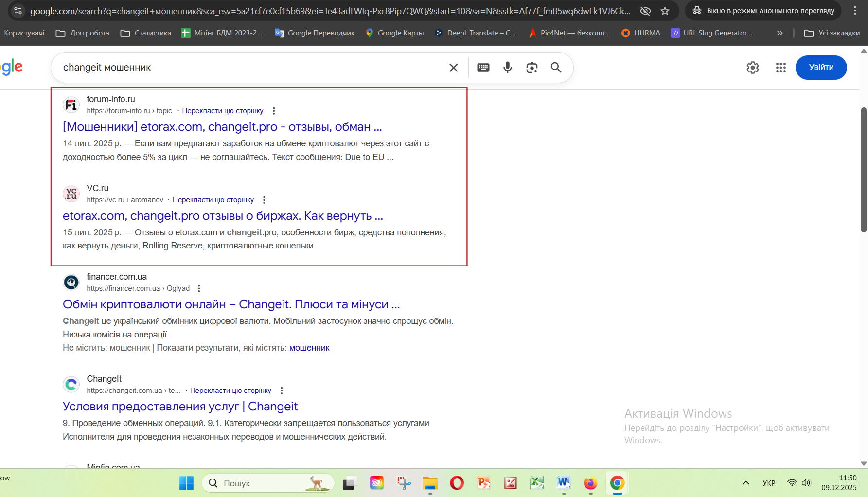
Task: Open more options for financer.com.ua result
Action: pos(199,288)
